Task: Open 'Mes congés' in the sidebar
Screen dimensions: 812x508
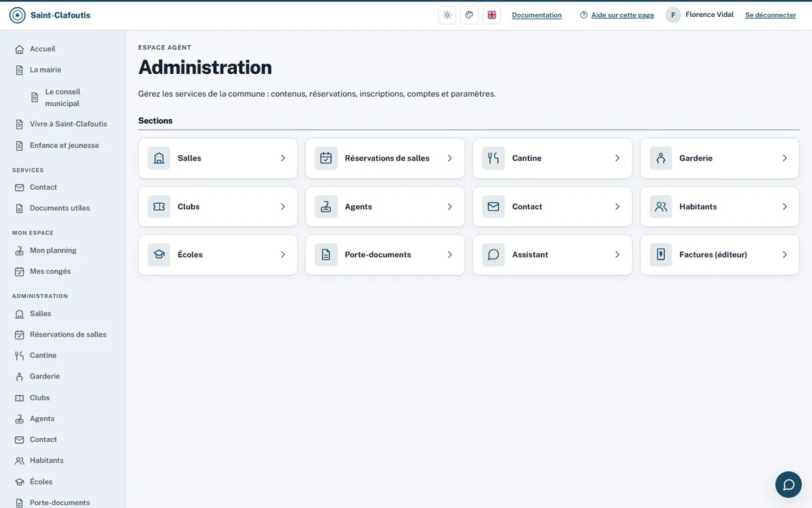Action: coord(62,272)
